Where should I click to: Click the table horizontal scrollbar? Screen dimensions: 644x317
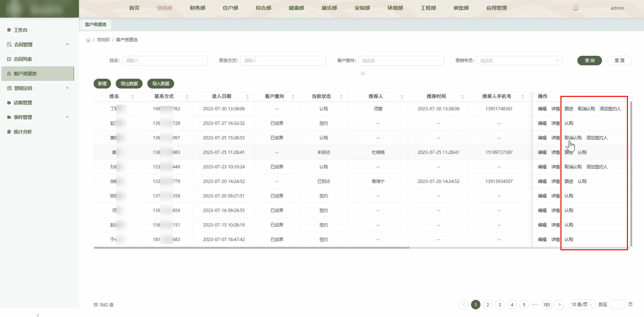[x=251, y=248]
